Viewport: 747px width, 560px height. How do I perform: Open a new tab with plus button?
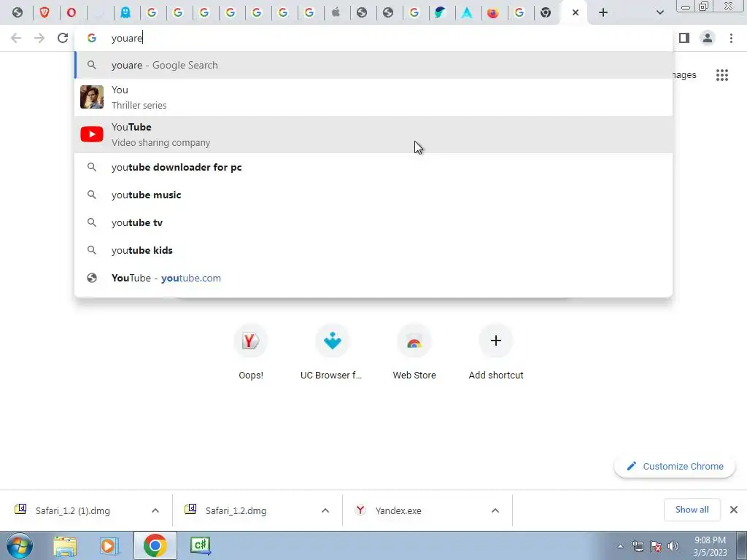(603, 12)
